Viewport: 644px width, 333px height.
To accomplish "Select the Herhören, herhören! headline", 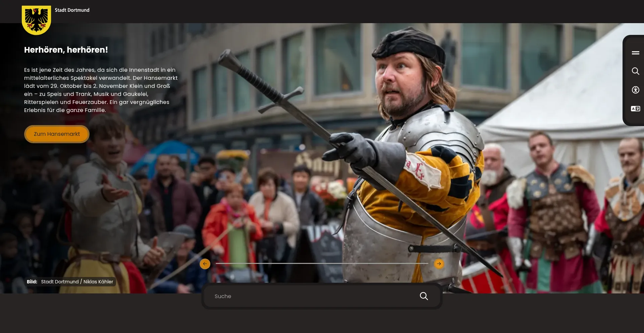I will pos(66,50).
